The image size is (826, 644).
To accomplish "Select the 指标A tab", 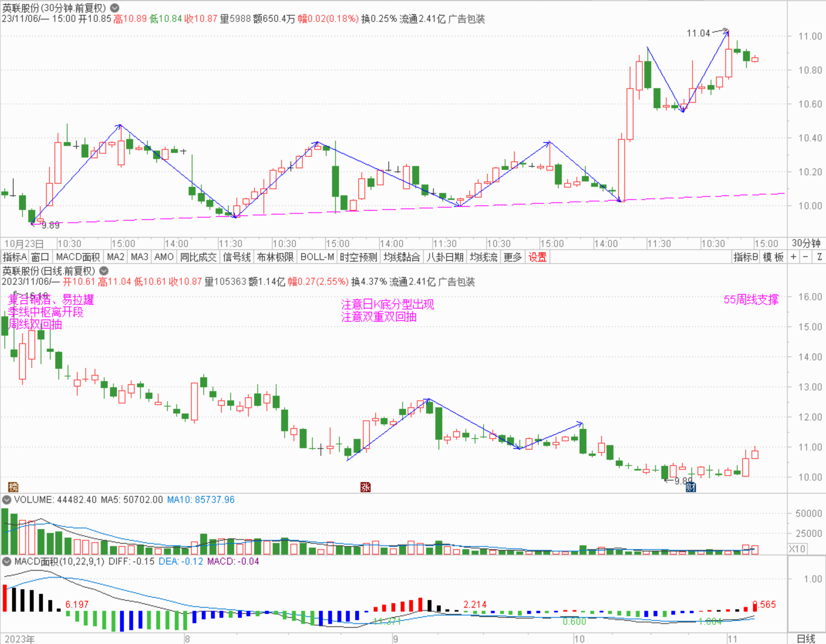I will click(x=14, y=257).
